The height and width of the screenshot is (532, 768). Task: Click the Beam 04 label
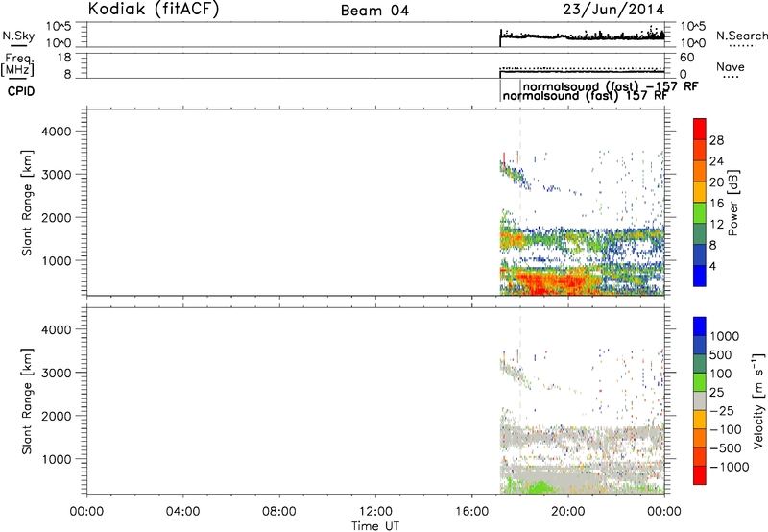pyautogui.click(x=374, y=11)
